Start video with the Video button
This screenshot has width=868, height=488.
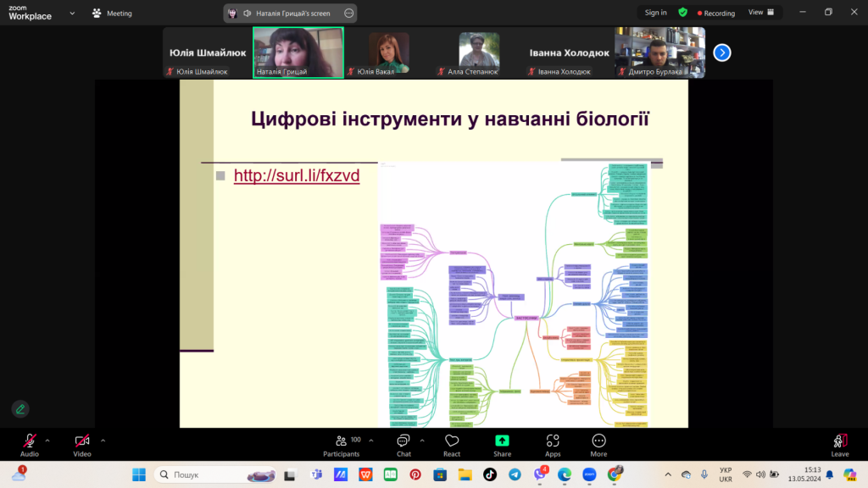tap(82, 444)
